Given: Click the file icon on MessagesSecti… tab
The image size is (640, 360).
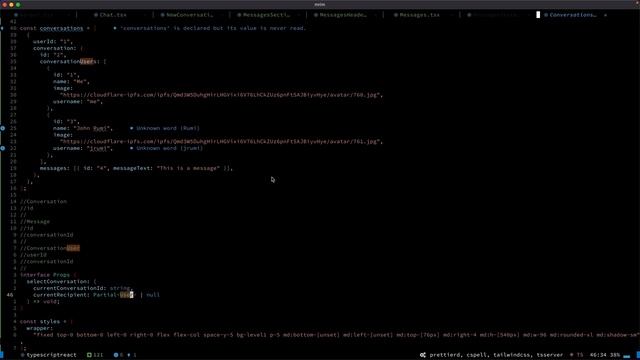Looking at the screenshot, I should click(x=239, y=15).
